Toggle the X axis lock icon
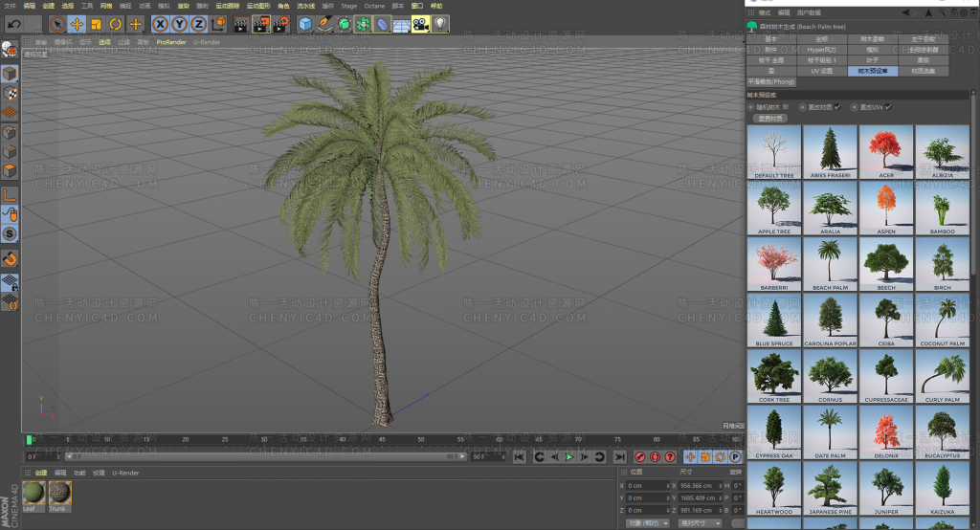The image size is (980, 530). coord(160,24)
